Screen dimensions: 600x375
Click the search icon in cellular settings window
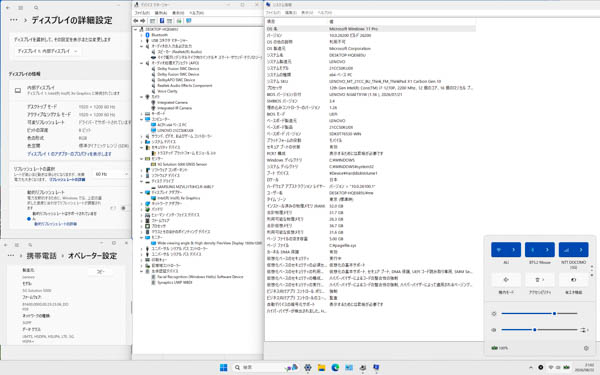[x=30, y=245]
